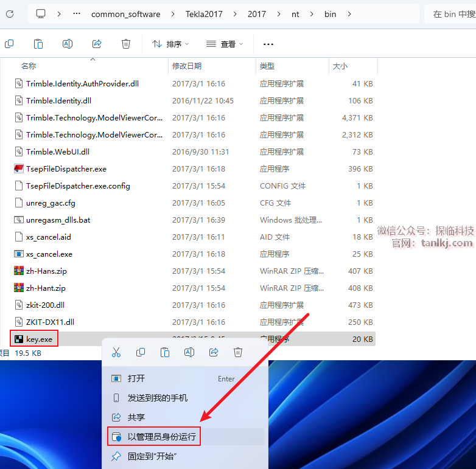Choose 打开 from the context menu
476x469 pixels.
[x=136, y=378]
